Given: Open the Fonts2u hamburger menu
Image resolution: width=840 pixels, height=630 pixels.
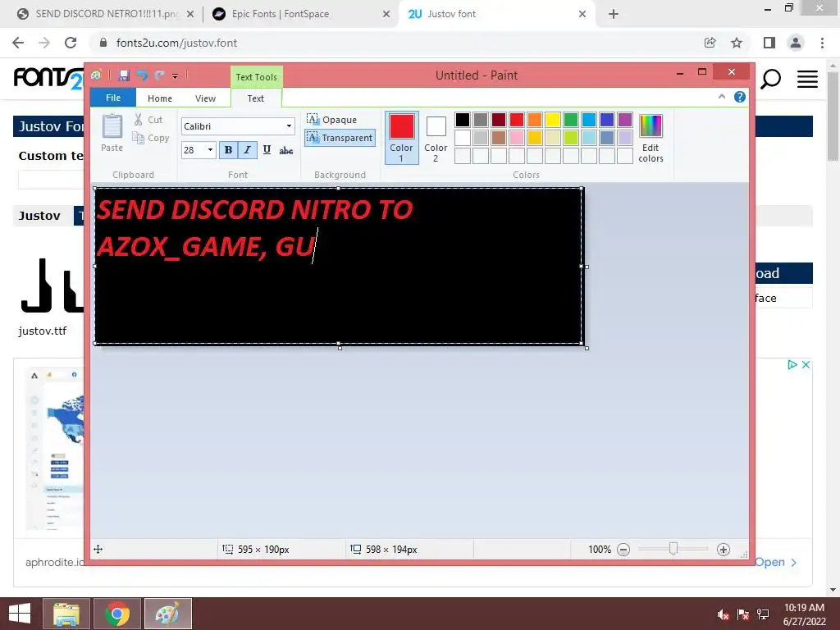Looking at the screenshot, I should click(x=807, y=80).
